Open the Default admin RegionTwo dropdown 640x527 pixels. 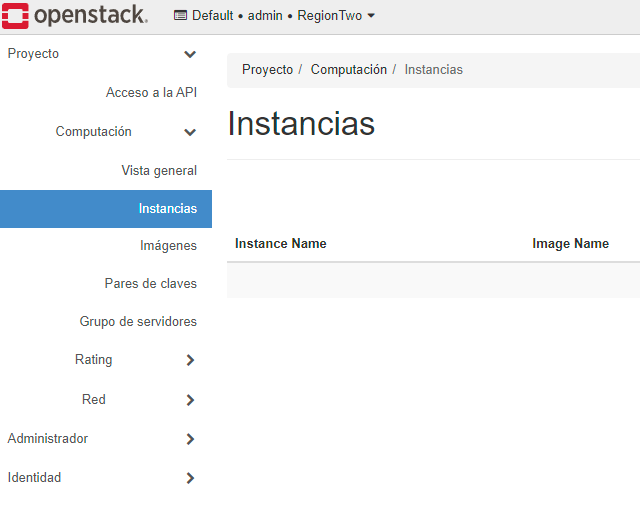(274, 16)
